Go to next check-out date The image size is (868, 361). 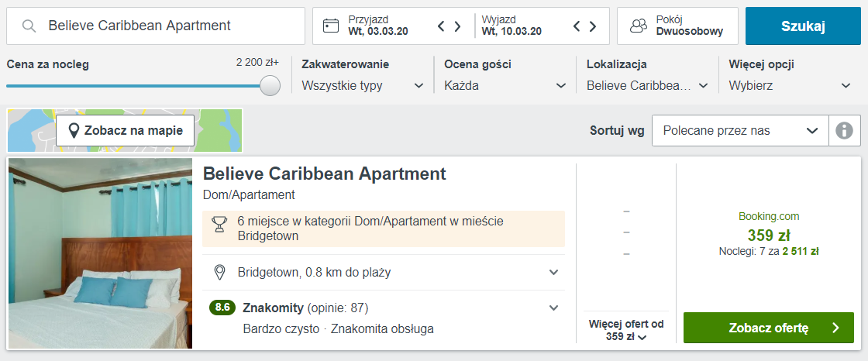593,26
